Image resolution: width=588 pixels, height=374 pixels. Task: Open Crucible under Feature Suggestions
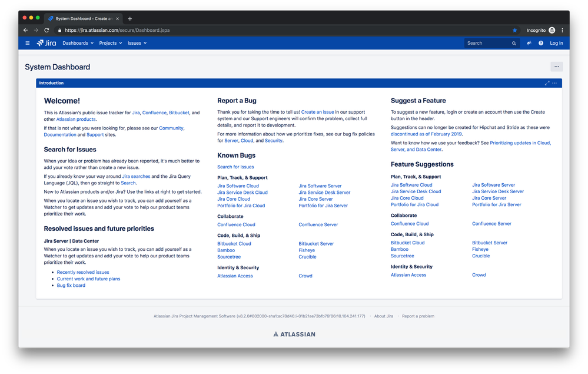[x=481, y=256]
